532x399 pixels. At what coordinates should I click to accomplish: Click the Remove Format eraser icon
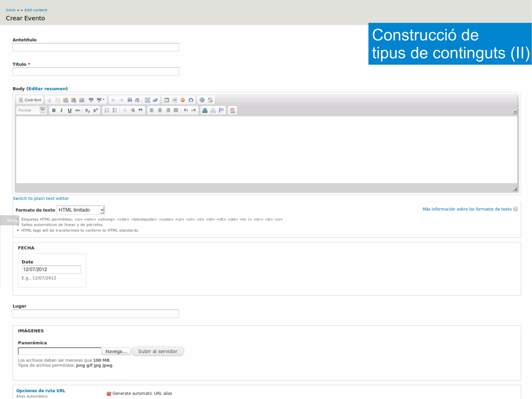155,100
